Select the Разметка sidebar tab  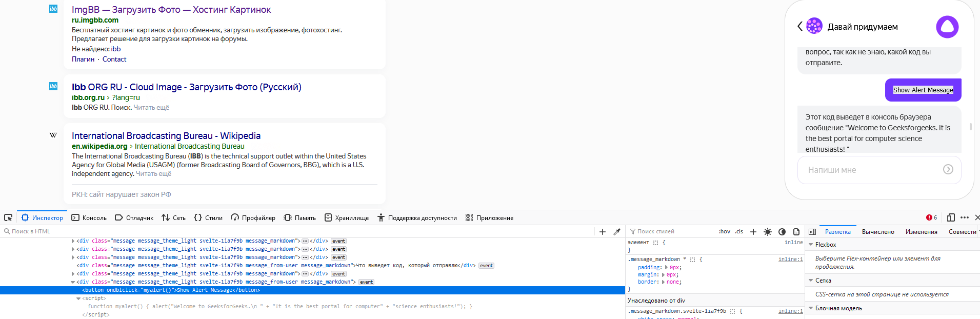pyautogui.click(x=838, y=232)
